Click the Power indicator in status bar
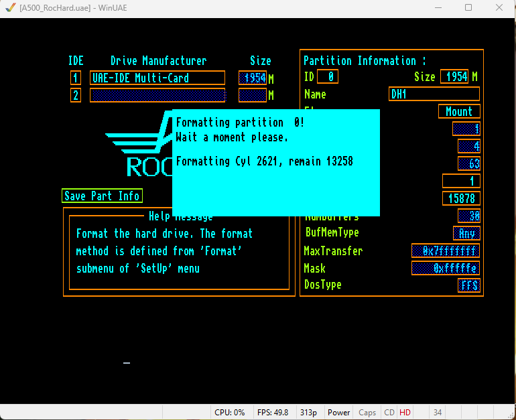 click(x=338, y=413)
